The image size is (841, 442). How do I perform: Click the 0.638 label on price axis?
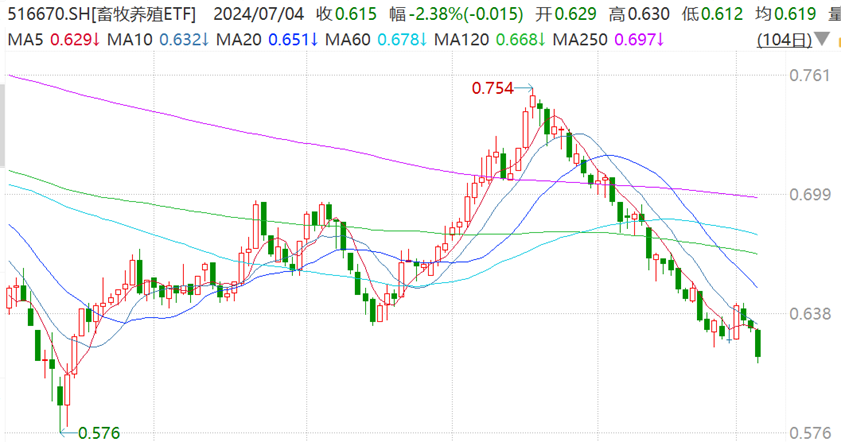click(810, 313)
